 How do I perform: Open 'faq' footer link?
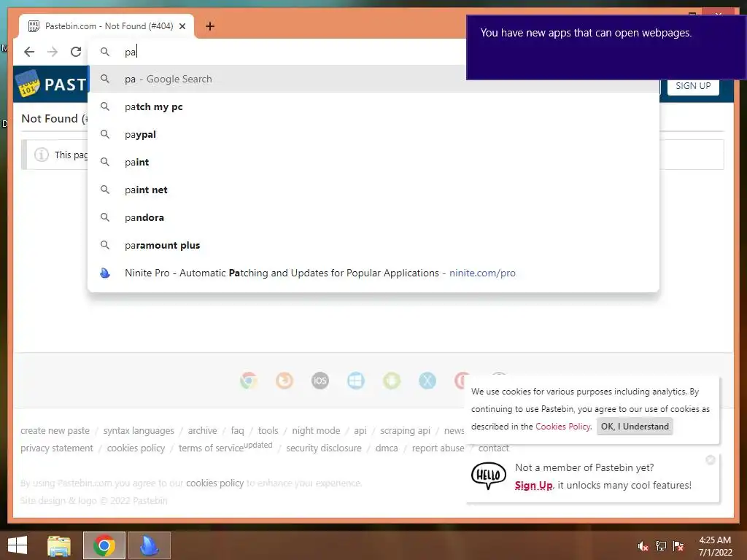237,430
